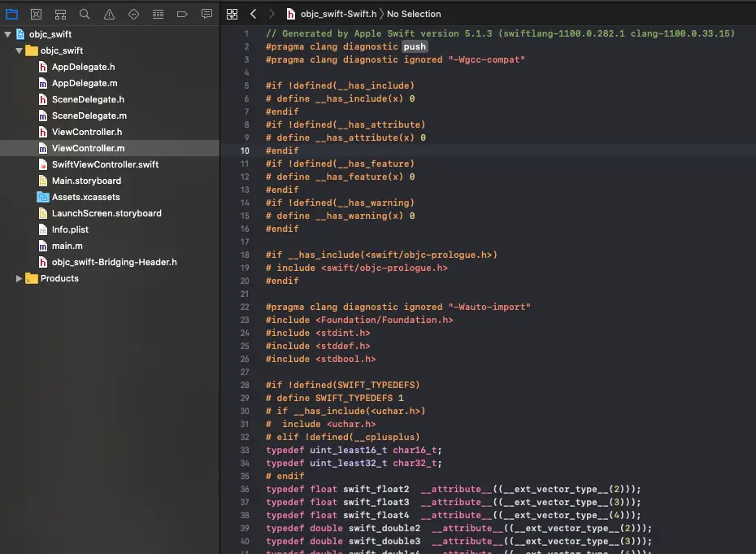Screen dimensions: 756x554
Task: Click the __has_warning(x) define on line 15
Action: 340,216
